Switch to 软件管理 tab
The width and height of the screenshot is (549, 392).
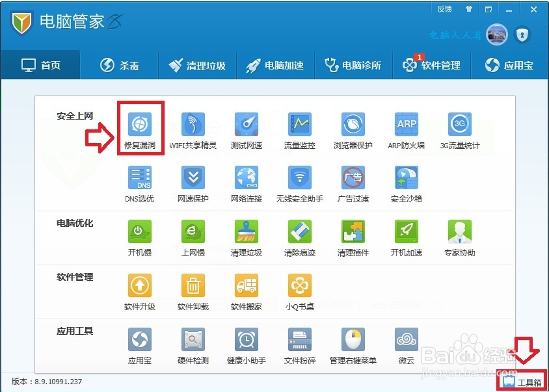(x=432, y=65)
